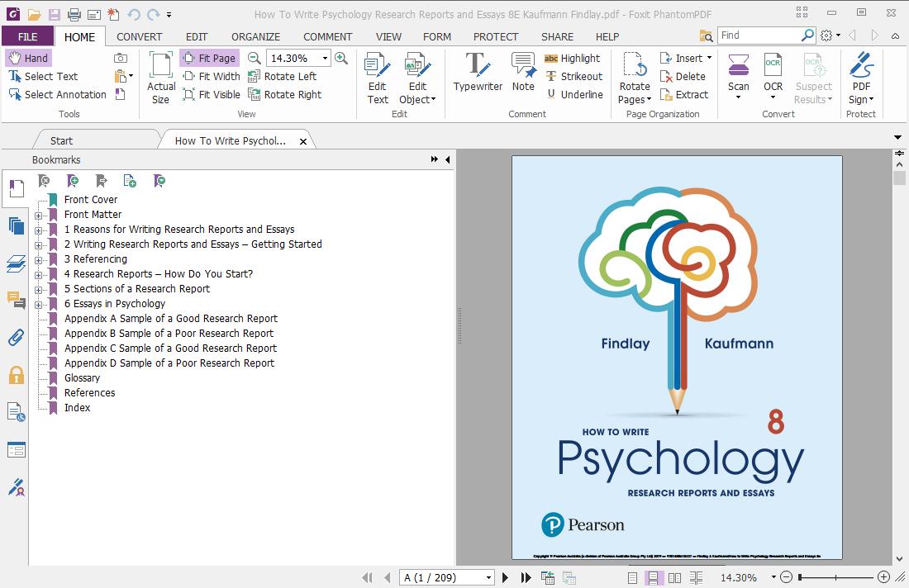This screenshot has height=588, width=909.
Task: Open the Layers panel in sidebar
Action: click(x=17, y=263)
